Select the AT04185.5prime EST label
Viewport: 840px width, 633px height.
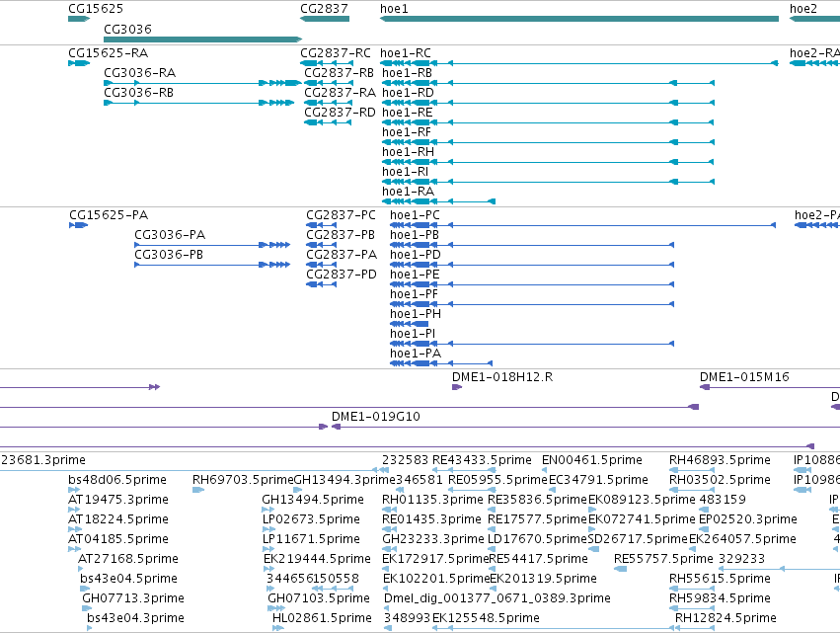[118, 539]
